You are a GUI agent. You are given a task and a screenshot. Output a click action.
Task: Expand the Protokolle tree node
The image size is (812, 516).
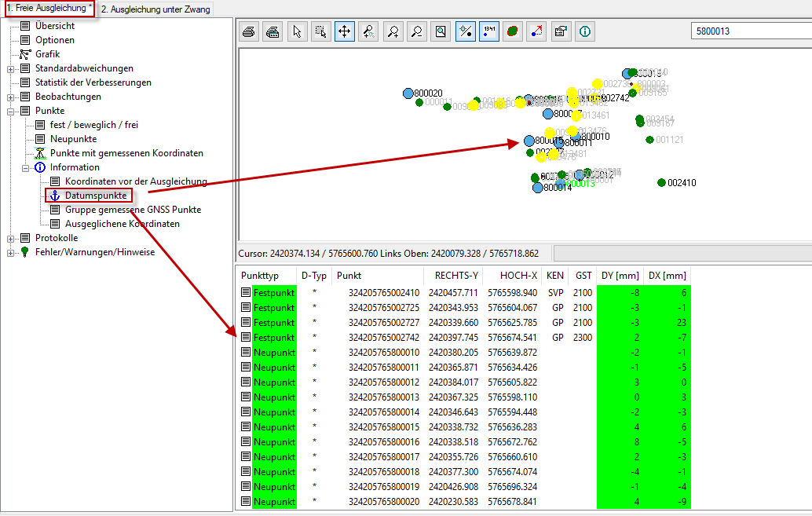tap(10, 238)
